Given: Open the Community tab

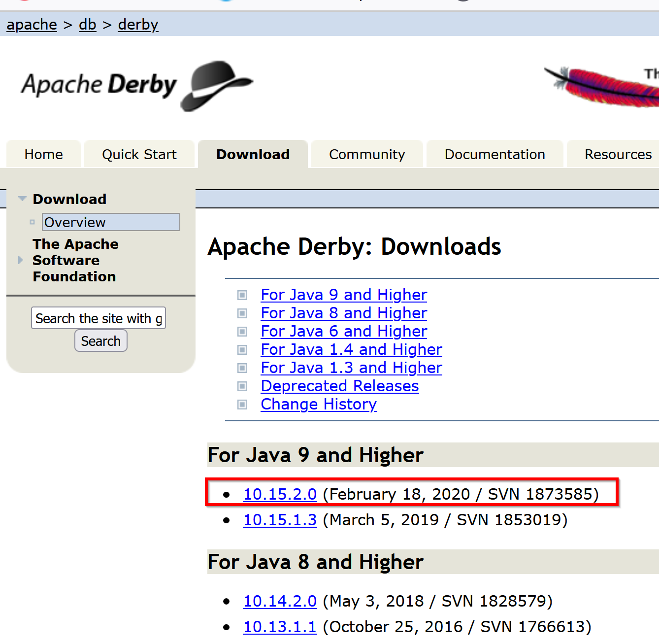Looking at the screenshot, I should click(367, 154).
